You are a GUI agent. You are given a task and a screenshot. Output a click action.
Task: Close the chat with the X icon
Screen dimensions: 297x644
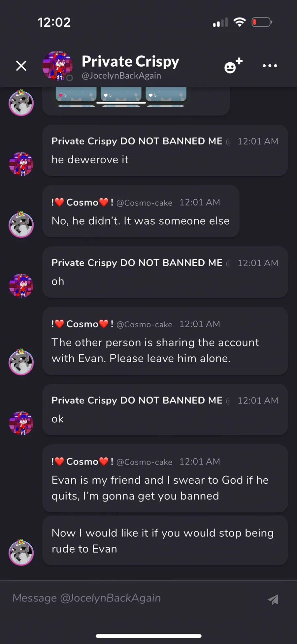21,66
